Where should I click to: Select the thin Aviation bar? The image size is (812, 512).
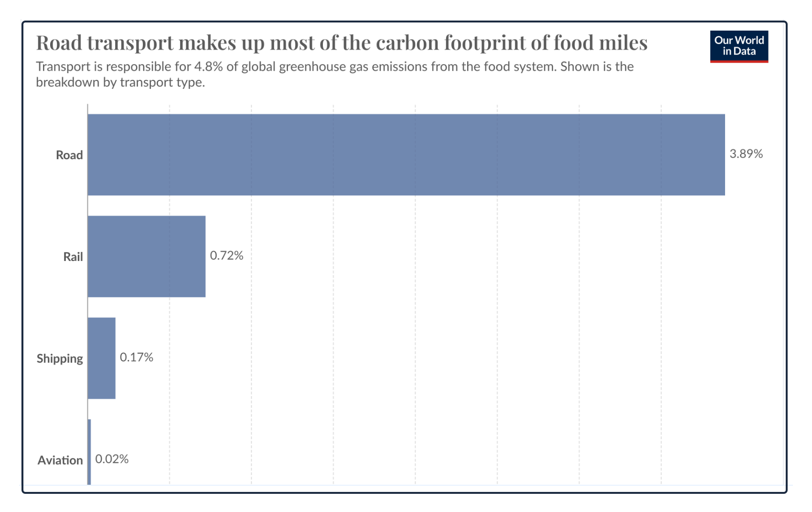click(x=89, y=452)
